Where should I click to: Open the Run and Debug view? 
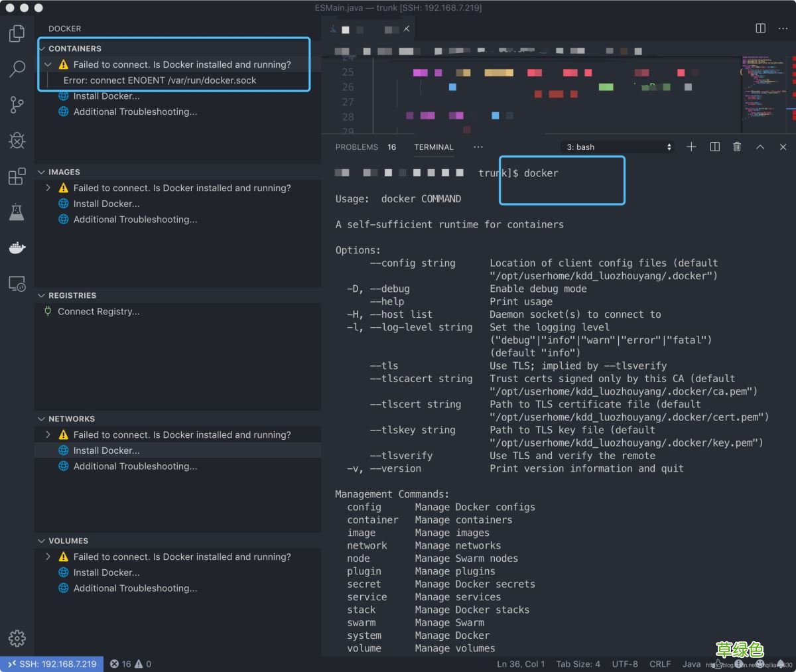point(17,140)
